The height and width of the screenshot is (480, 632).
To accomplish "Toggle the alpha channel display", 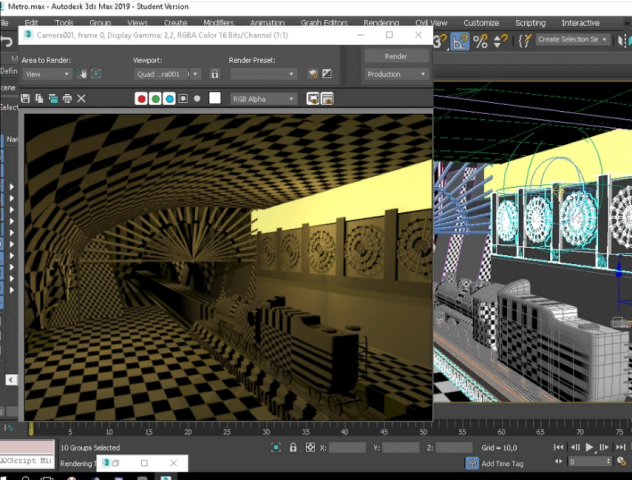I will (x=183, y=99).
